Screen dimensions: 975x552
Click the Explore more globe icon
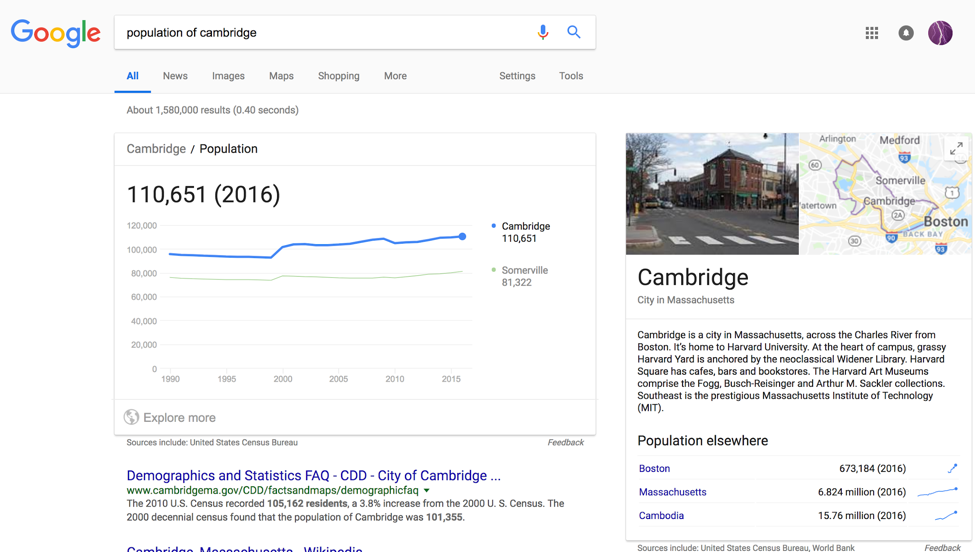point(131,417)
